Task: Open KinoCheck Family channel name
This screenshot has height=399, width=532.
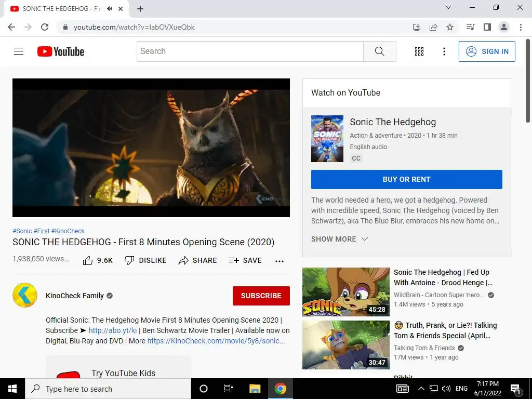Action: point(75,296)
